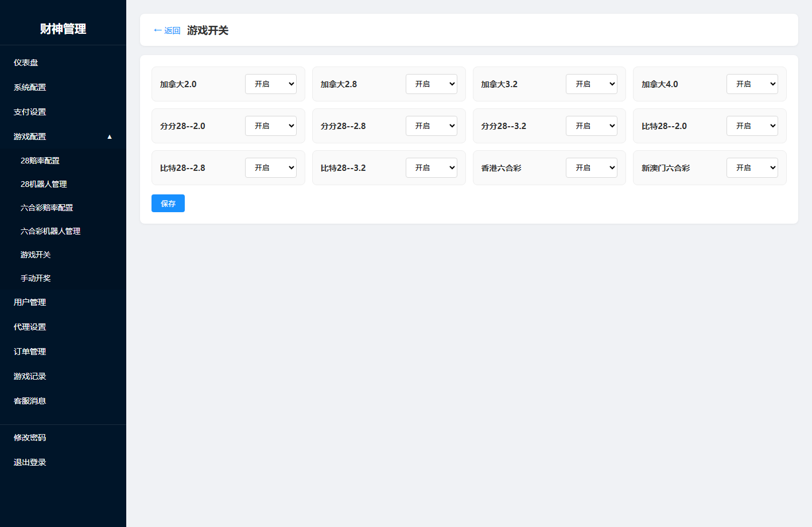
Task: Click 修改密码 in the sidebar
Action: click(x=63, y=438)
